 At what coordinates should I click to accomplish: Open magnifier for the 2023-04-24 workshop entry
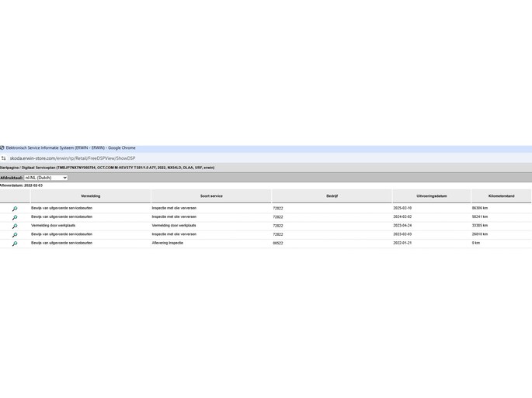[14, 226]
